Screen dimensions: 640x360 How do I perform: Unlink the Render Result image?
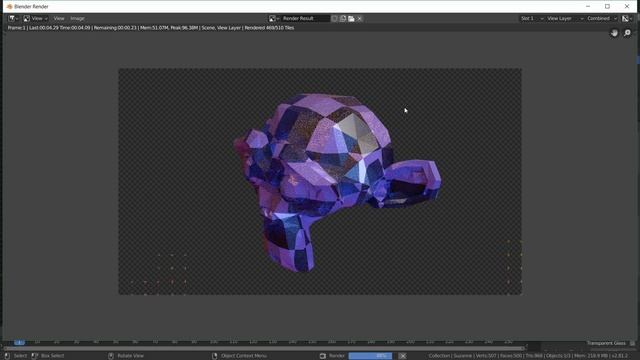(x=360, y=18)
